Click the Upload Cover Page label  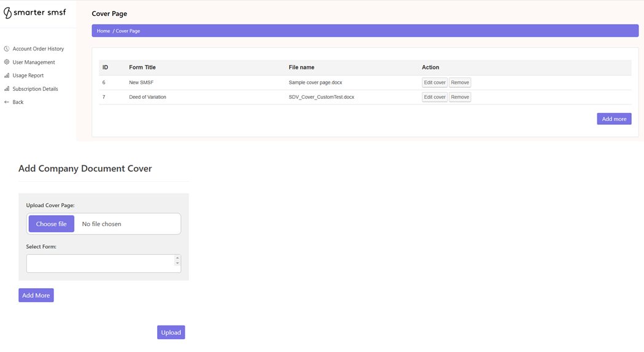point(50,205)
